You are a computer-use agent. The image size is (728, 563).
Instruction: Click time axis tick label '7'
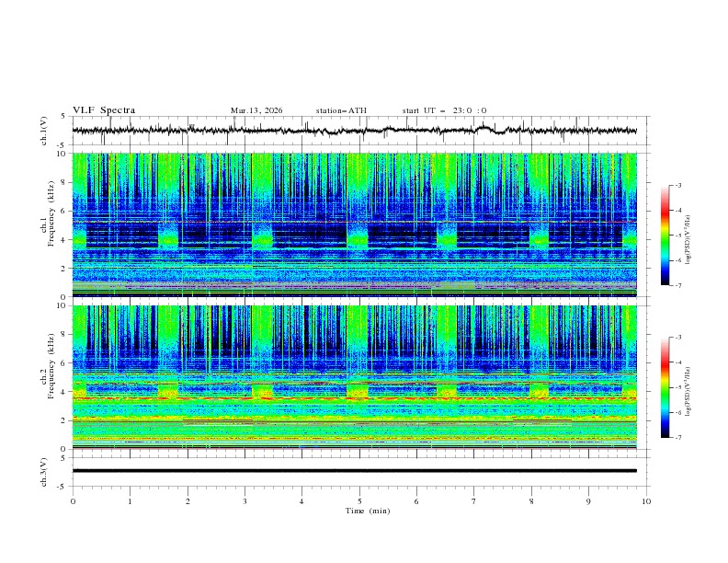[x=474, y=501]
